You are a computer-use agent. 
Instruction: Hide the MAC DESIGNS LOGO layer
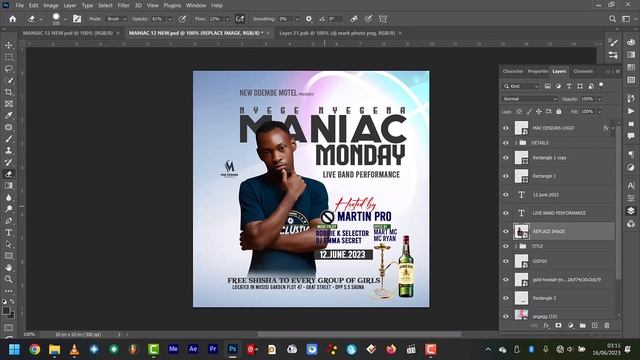506,128
